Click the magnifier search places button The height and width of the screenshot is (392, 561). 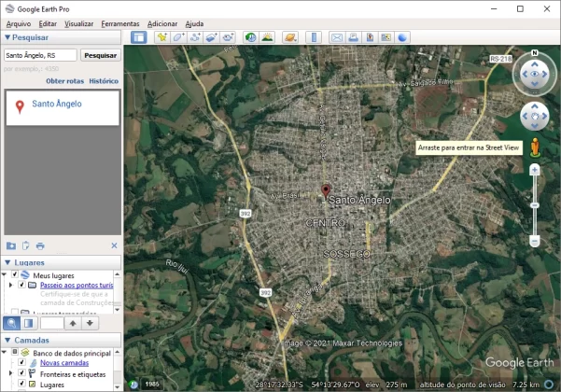pos(11,323)
